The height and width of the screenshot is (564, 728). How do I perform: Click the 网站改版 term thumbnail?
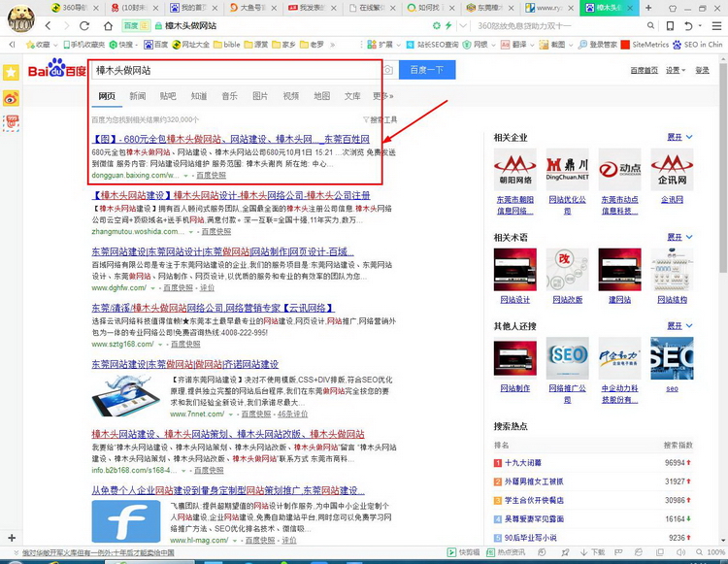(568, 269)
